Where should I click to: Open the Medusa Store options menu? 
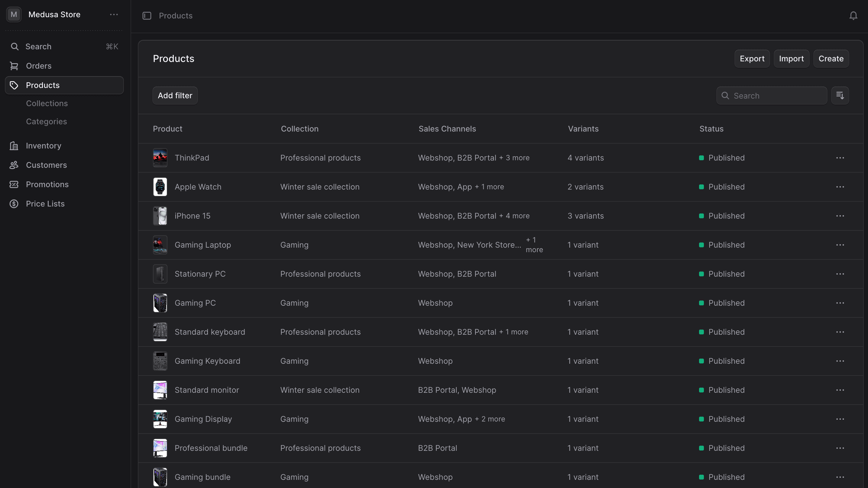tap(114, 15)
